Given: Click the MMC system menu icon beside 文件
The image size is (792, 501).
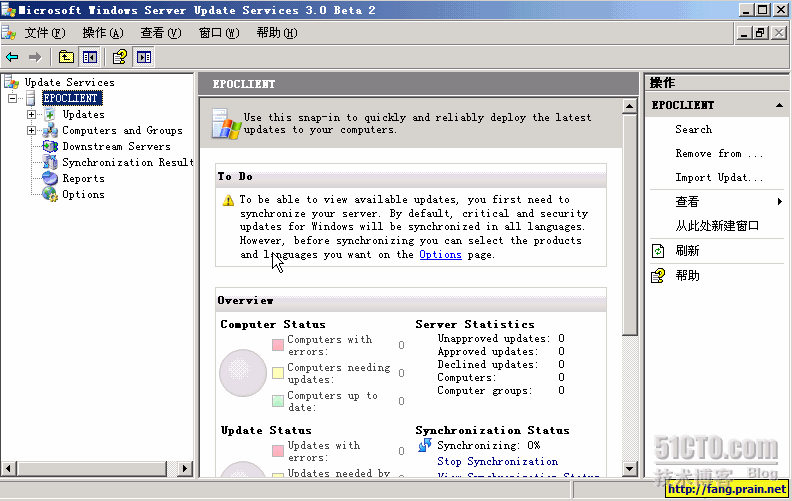Looking at the screenshot, I should coord(9,33).
